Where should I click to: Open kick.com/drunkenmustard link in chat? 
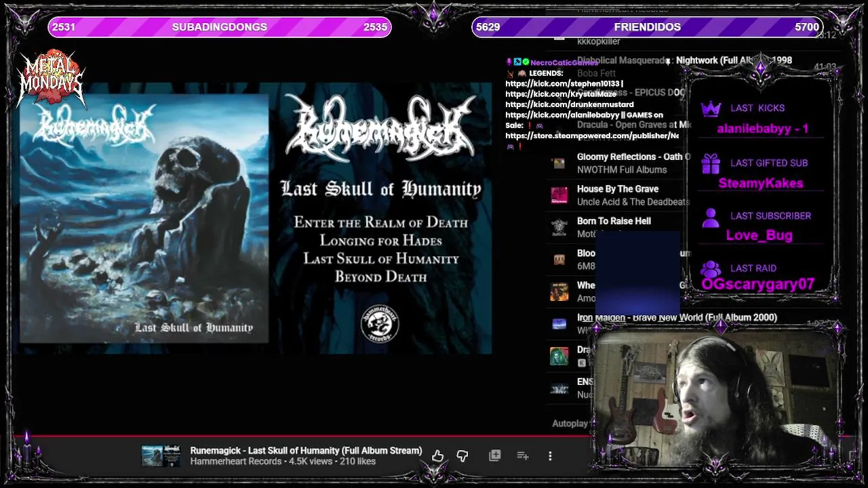tap(570, 104)
